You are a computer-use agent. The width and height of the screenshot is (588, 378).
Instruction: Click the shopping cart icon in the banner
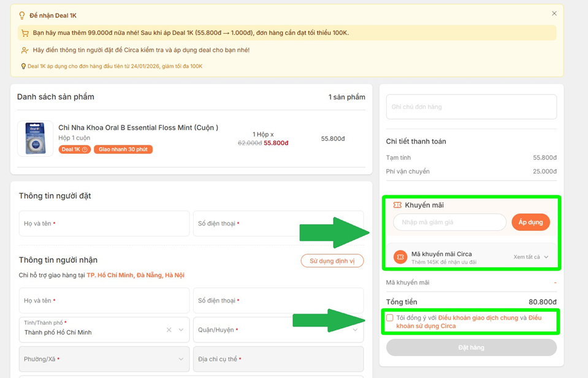pyautogui.click(x=25, y=33)
